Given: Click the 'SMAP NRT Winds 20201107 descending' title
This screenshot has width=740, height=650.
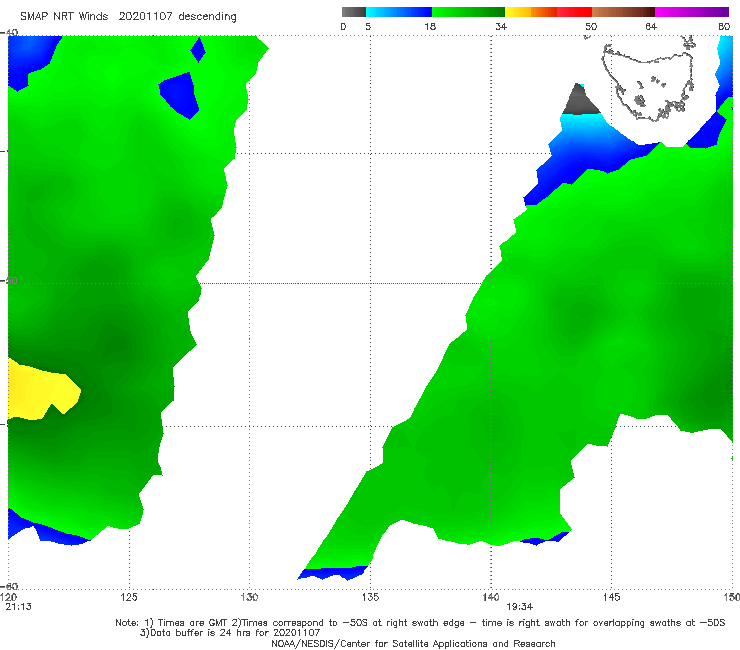Looking at the screenshot, I should 128,17.
